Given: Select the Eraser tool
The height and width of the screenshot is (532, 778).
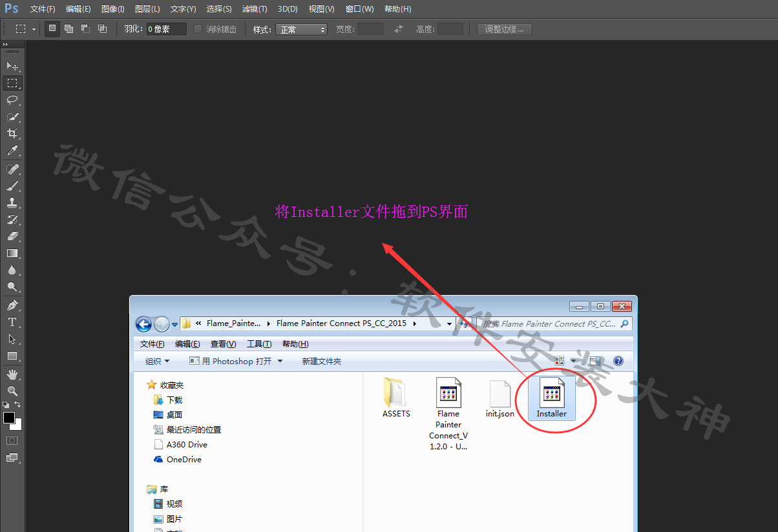Looking at the screenshot, I should pyautogui.click(x=12, y=236).
